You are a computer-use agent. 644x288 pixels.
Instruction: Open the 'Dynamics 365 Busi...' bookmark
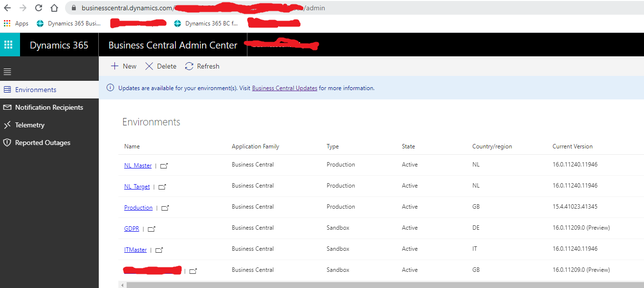pyautogui.click(x=69, y=23)
